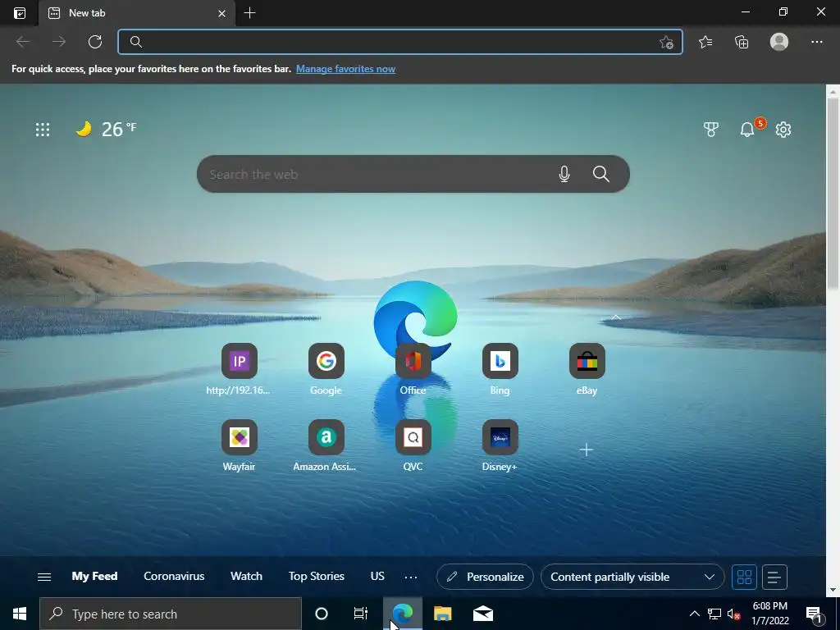The width and height of the screenshot is (840, 630).
Task: Open the http://192.16... quick link
Action: [239, 370]
